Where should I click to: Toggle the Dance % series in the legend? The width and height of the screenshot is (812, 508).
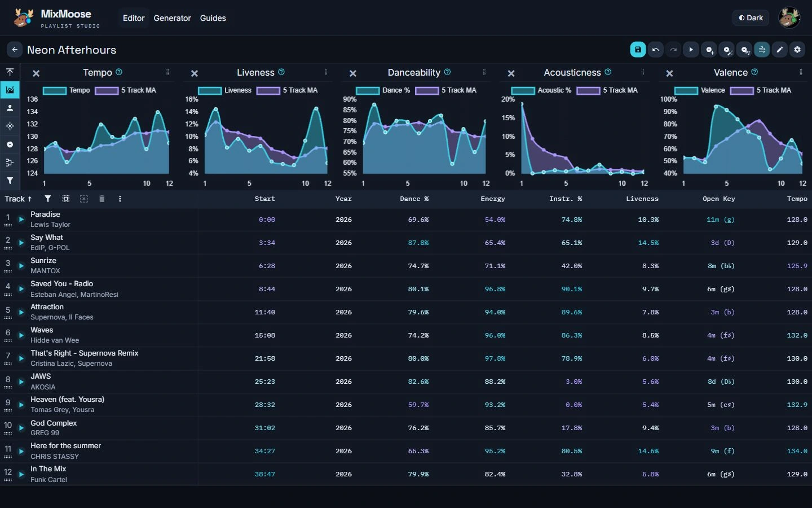383,90
